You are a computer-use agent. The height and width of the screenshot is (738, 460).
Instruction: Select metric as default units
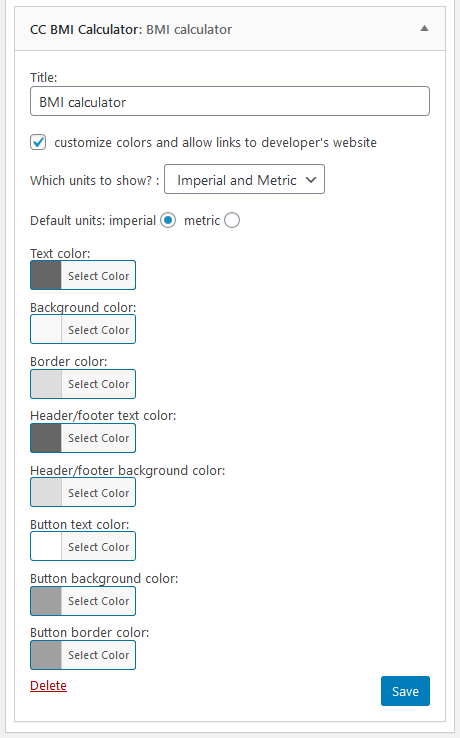coord(232,220)
